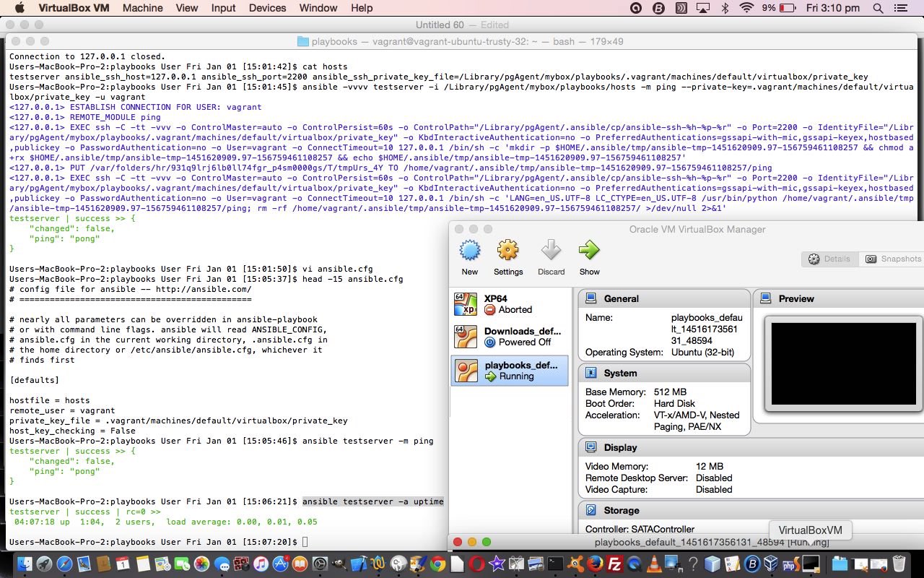Click the System section header

click(664, 373)
